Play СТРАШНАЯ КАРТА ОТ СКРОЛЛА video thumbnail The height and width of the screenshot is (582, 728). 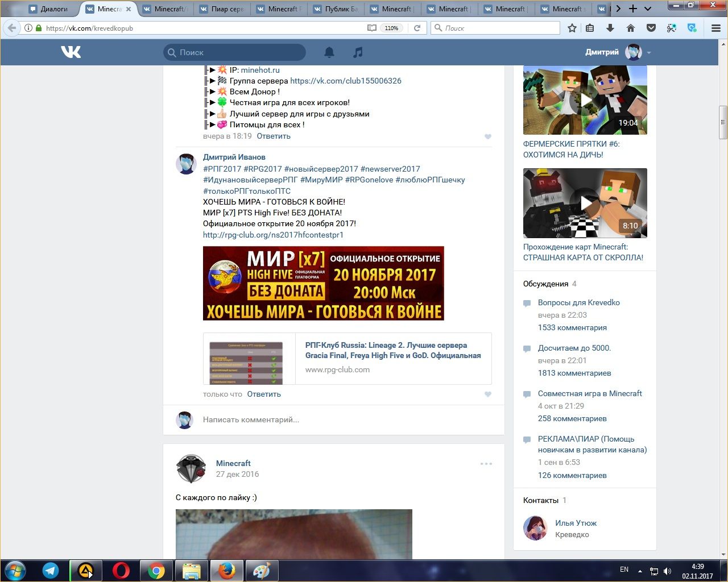(x=585, y=203)
